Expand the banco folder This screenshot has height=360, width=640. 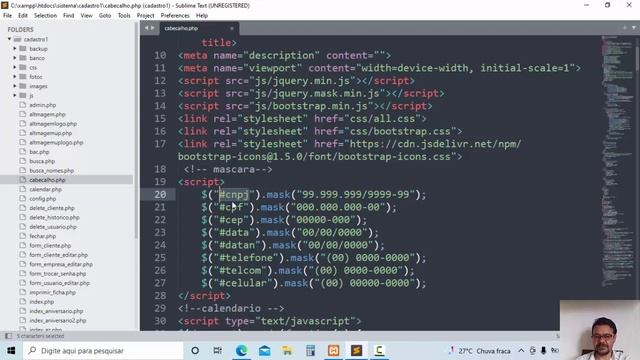(x=15, y=58)
